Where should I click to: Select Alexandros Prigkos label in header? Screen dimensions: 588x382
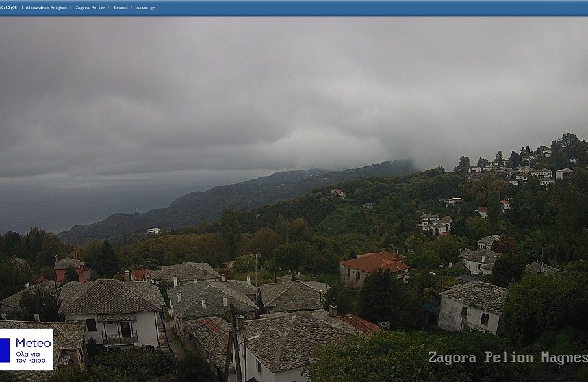[x=48, y=8]
